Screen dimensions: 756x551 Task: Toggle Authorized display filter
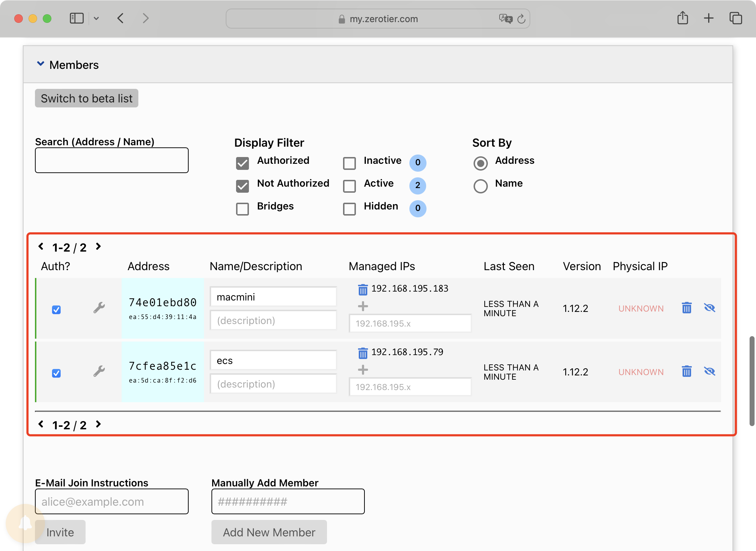click(x=242, y=163)
